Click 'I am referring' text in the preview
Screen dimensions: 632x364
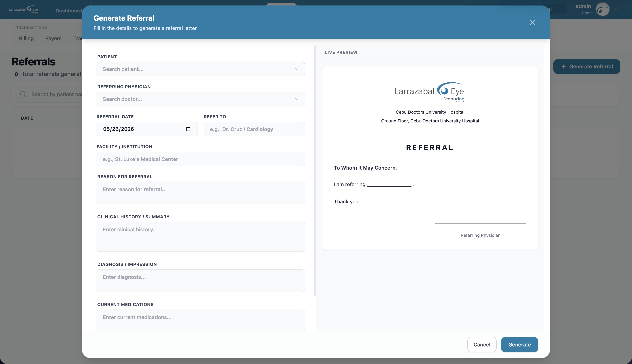(x=349, y=184)
